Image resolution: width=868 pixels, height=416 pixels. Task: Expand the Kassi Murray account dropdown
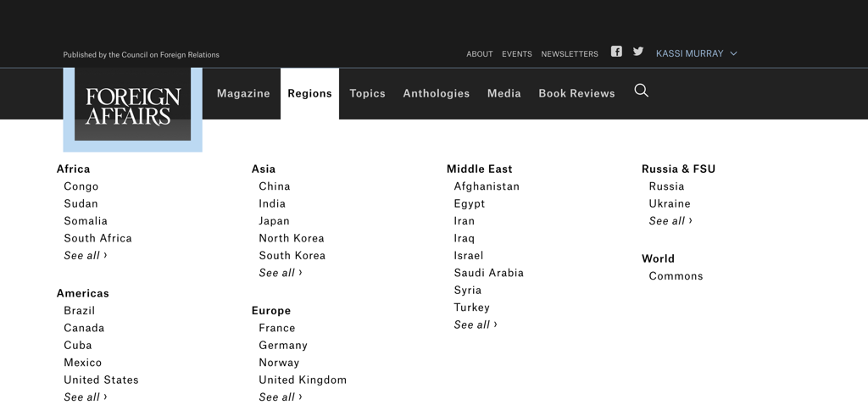click(x=697, y=53)
